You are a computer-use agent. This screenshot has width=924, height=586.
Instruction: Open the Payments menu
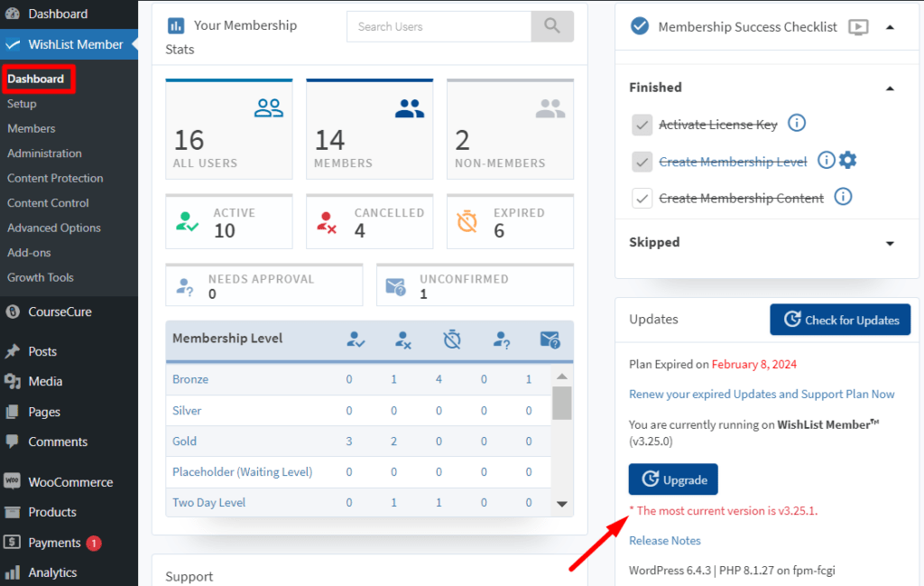click(x=54, y=543)
